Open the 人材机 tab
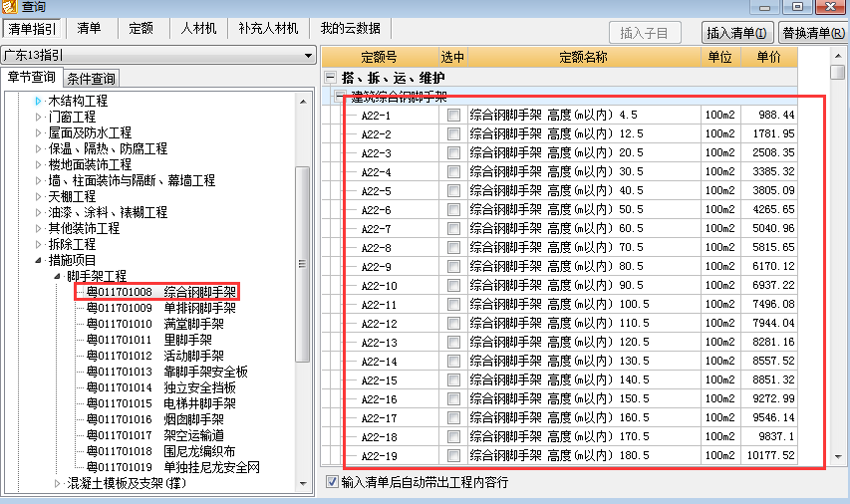Image resolution: width=850 pixels, height=504 pixels. [x=198, y=28]
